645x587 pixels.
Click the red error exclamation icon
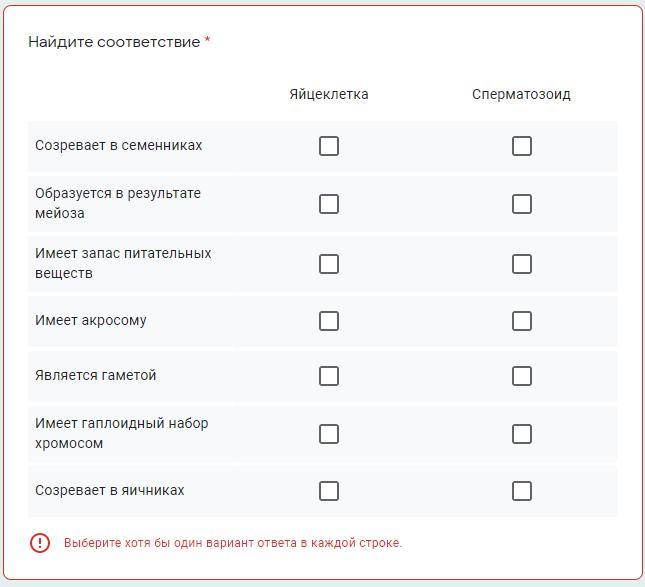point(40,543)
